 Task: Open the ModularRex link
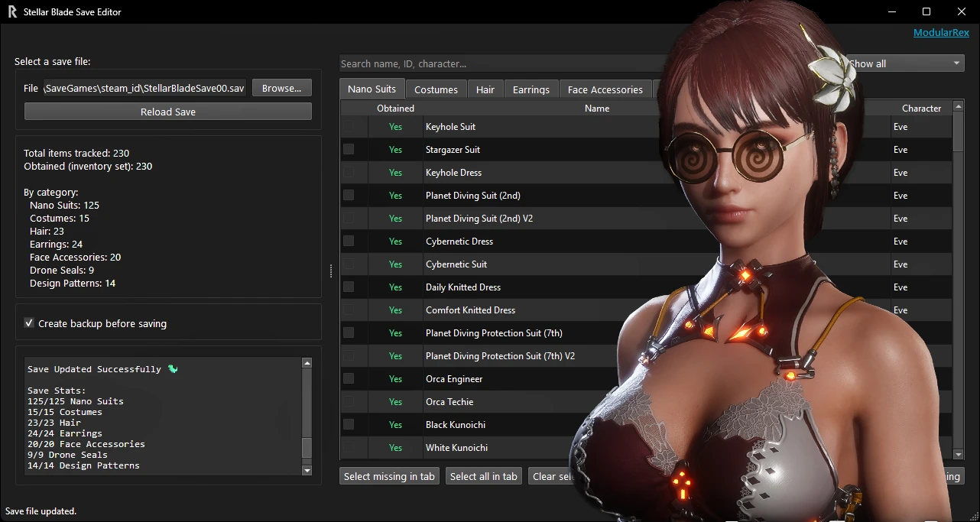[x=941, y=33]
